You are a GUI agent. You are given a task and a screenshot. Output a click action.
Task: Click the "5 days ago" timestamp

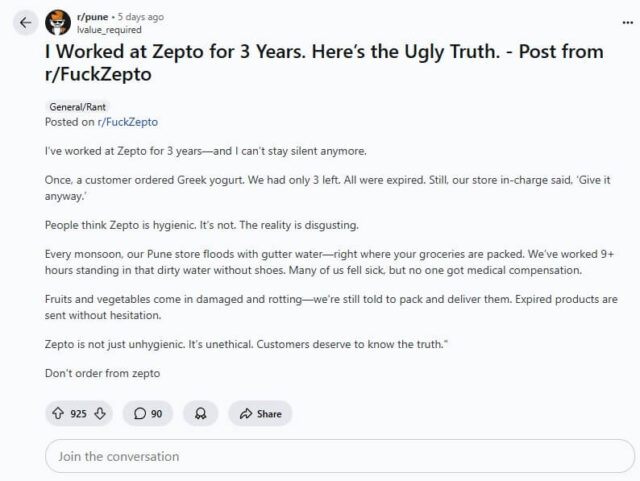pyautogui.click(x=141, y=17)
